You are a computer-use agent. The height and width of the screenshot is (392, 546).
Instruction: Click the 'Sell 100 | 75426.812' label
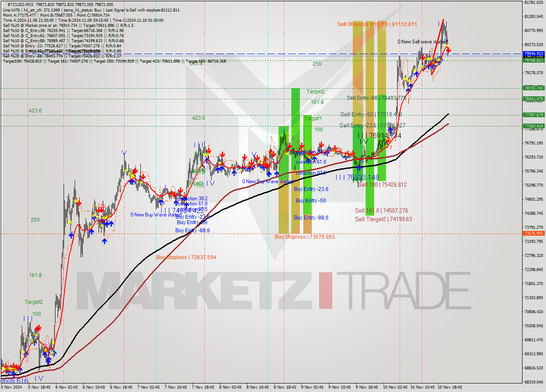(x=382, y=185)
